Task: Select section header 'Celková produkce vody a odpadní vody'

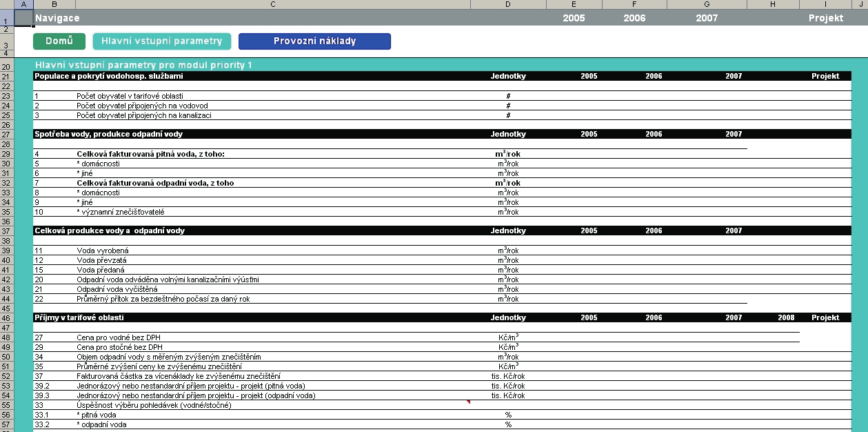Action: tap(110, 231)
